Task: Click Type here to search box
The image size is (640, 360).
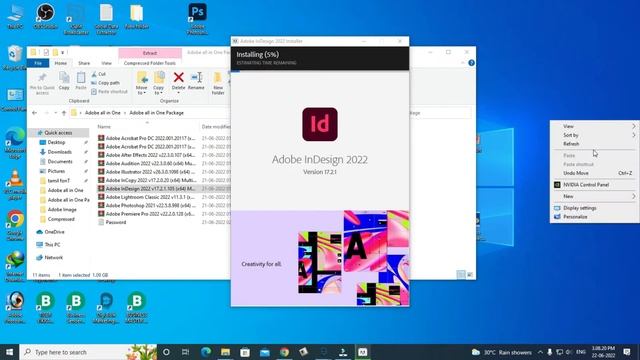Action: [88, 352]
